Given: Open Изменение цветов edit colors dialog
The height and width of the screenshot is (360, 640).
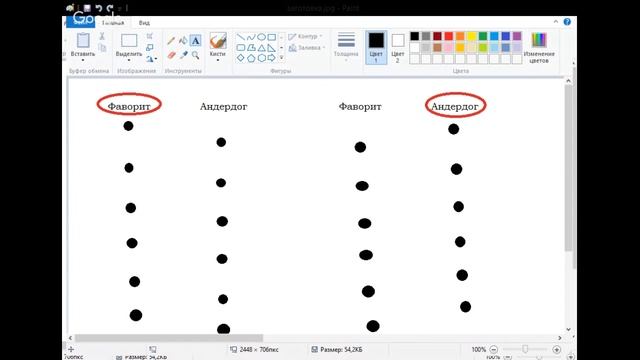Looking at the screenshot, I should 539,48.
